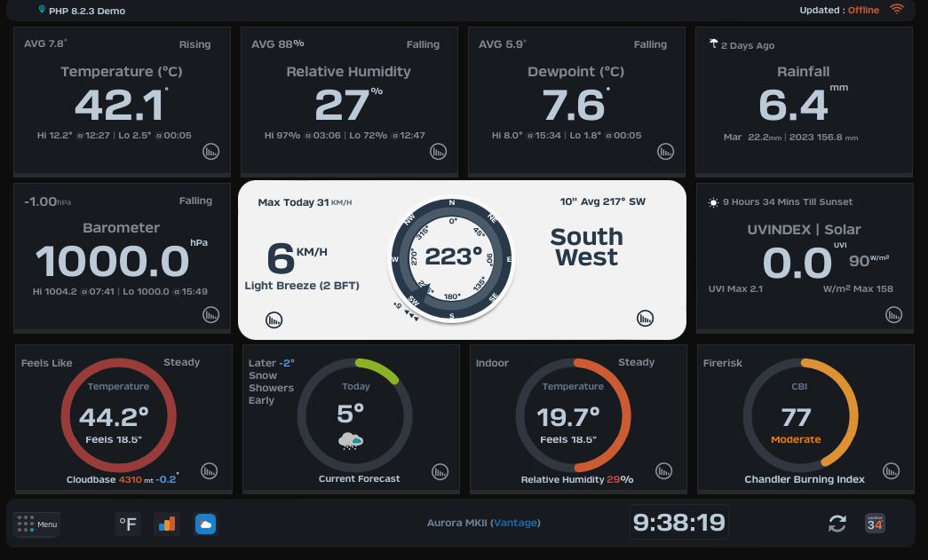Click the Indoor 19.7° orange gauge

(x=573, y=415)
